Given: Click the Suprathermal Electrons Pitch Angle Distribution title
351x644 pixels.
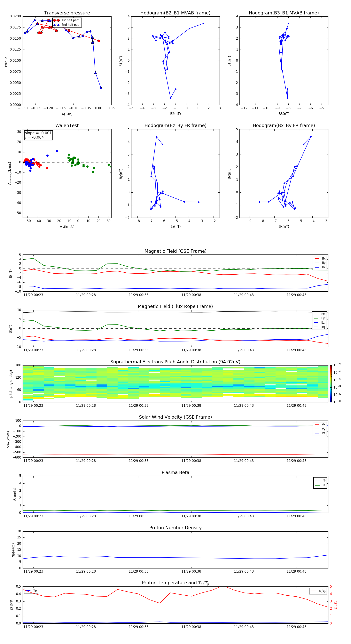Looking at the screenshot, I should pyautogui.click(x=175, y=362).
